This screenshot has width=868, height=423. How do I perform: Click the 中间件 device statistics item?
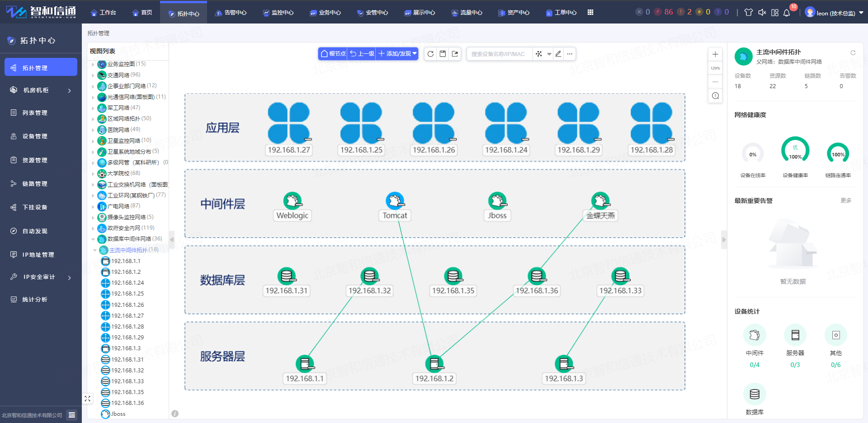coord(755,347)
